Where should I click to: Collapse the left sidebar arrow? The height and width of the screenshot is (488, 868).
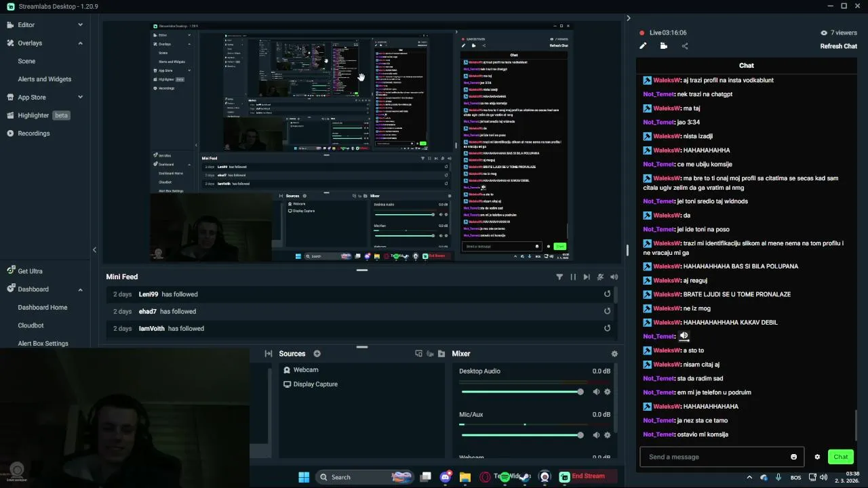94,250
